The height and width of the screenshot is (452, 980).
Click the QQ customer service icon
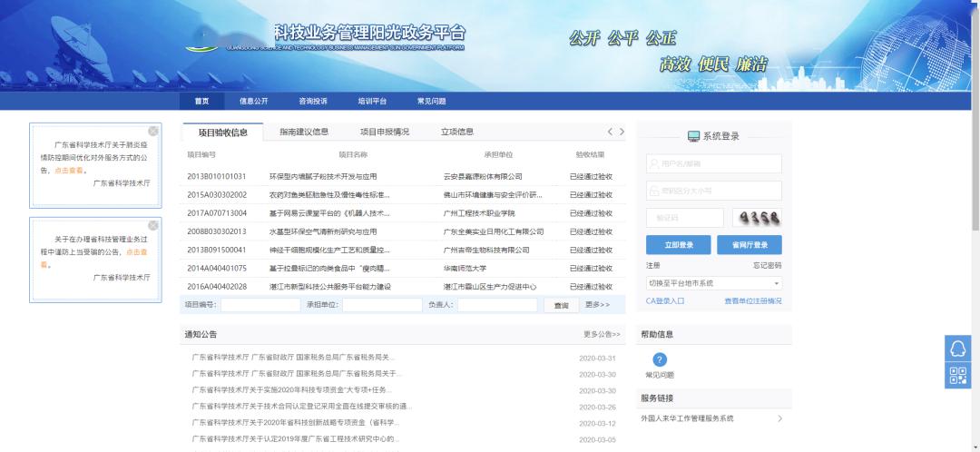(x=957, y=349)
